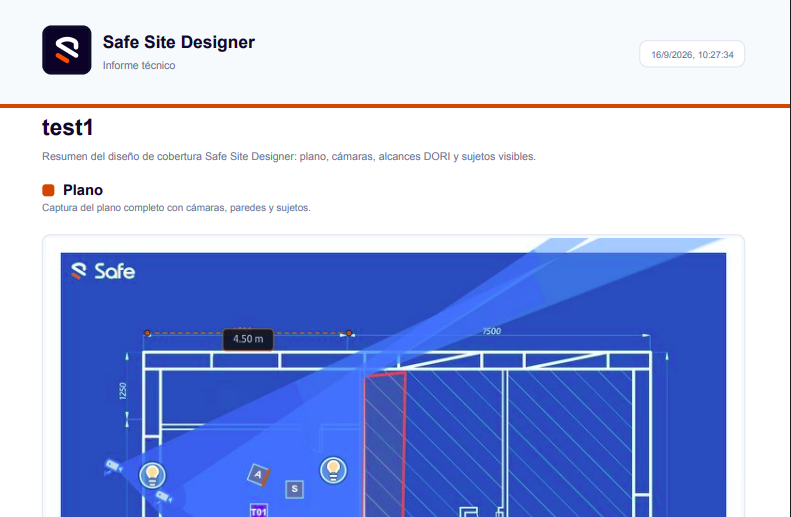Screen dimensions: 791x517
Task: Click the Safe logo inside the plan
Action: (x=103, y=271)
